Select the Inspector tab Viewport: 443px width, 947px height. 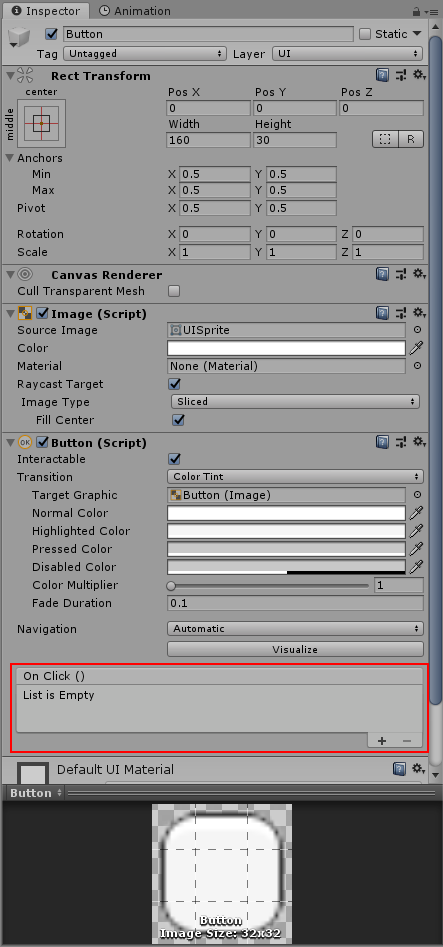(46, 11)
